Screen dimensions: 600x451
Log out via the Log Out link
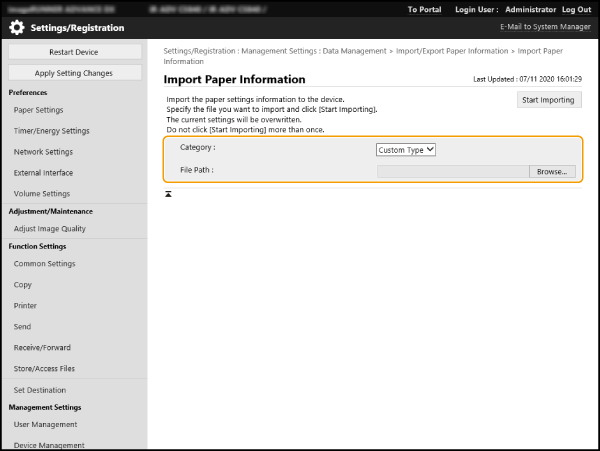click(576, 9)
